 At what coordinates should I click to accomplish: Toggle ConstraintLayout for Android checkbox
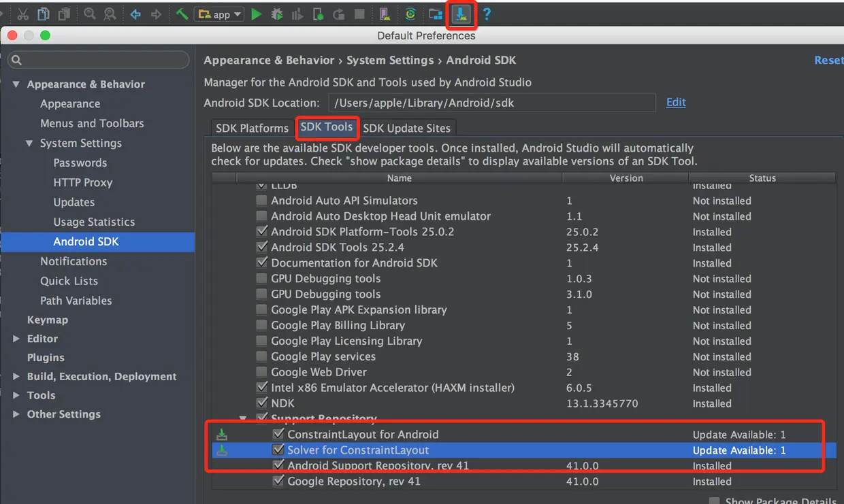(x=278, y=434)
